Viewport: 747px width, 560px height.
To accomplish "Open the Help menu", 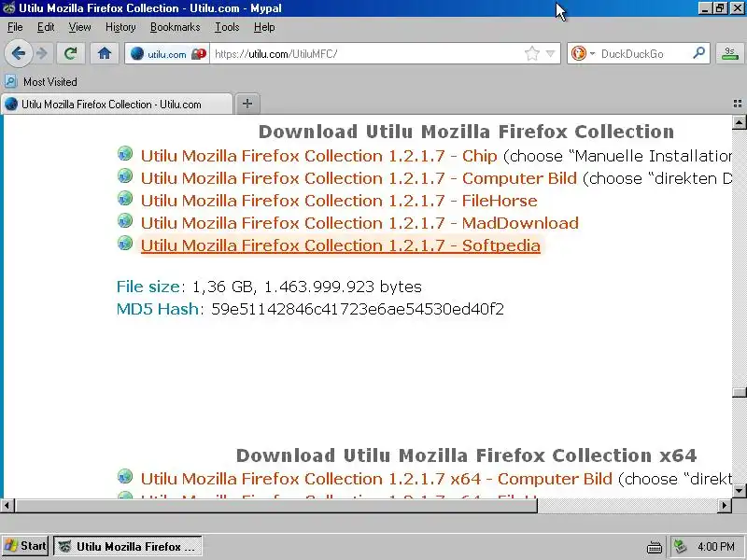I will point(264,27).
